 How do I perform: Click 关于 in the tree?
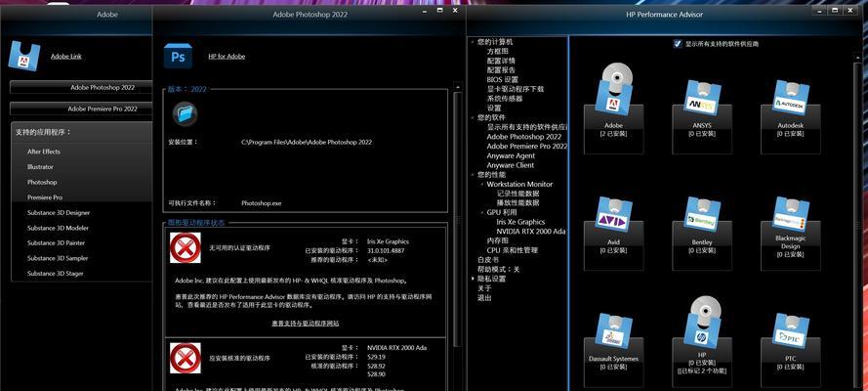pos(484,288)
